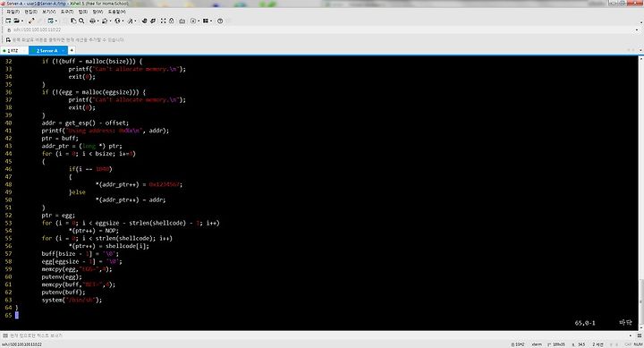Click the New Session toolbar icon
The width and height of the screenshot is (644, 348).
tap(8, 21)
